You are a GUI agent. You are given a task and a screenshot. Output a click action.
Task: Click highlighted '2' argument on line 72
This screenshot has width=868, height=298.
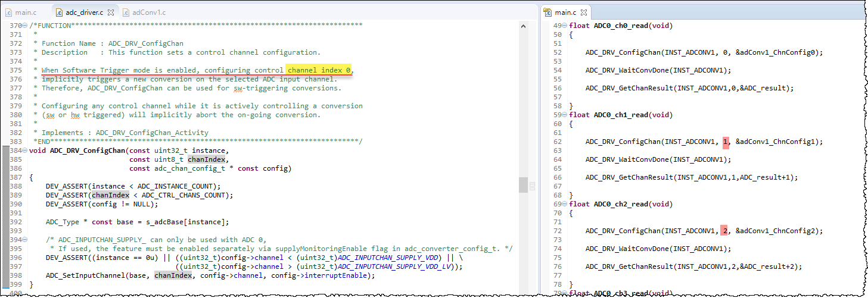pos(725,231)
